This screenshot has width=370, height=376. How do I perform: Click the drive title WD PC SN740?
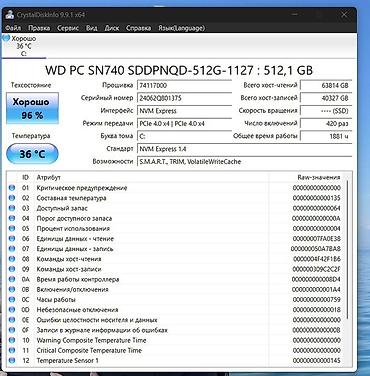point(179,70)
